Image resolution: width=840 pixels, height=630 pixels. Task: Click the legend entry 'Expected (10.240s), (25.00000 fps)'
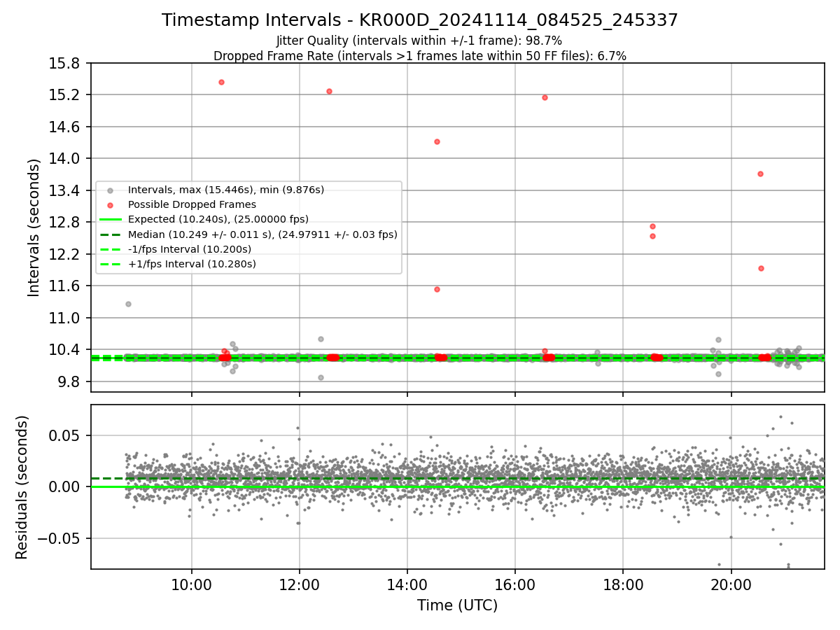tap(218, 219)
